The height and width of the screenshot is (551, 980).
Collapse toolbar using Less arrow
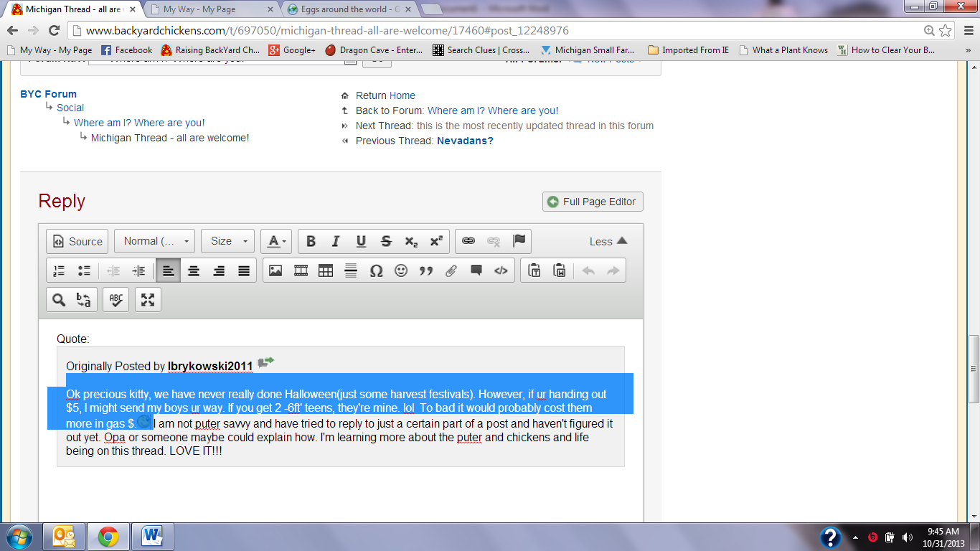tap(608, 241)
